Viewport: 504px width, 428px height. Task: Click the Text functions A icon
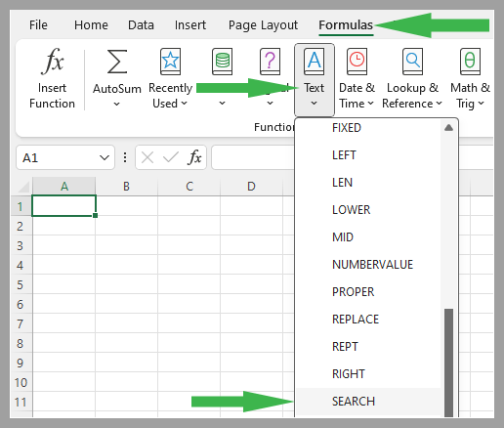[x=314, y=62]
